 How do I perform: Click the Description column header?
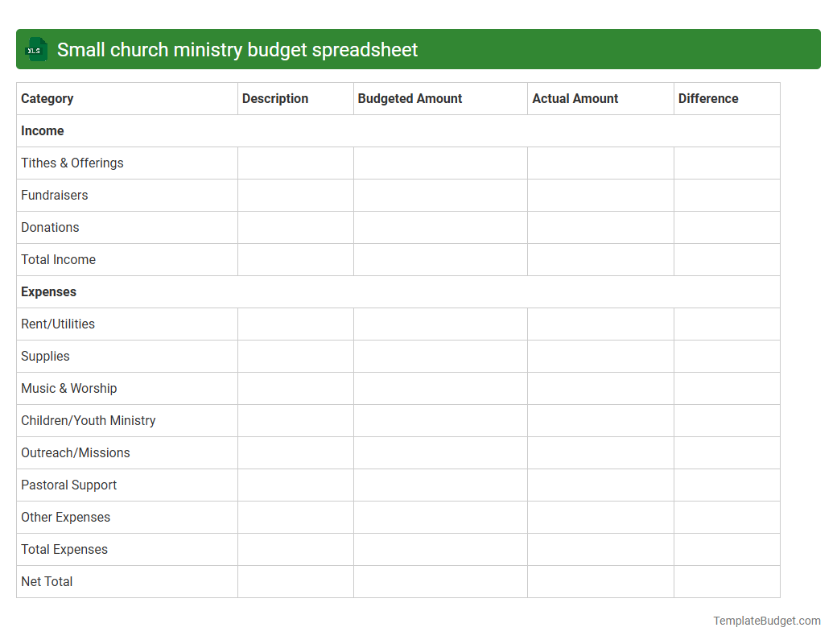(x=275, y=98)
